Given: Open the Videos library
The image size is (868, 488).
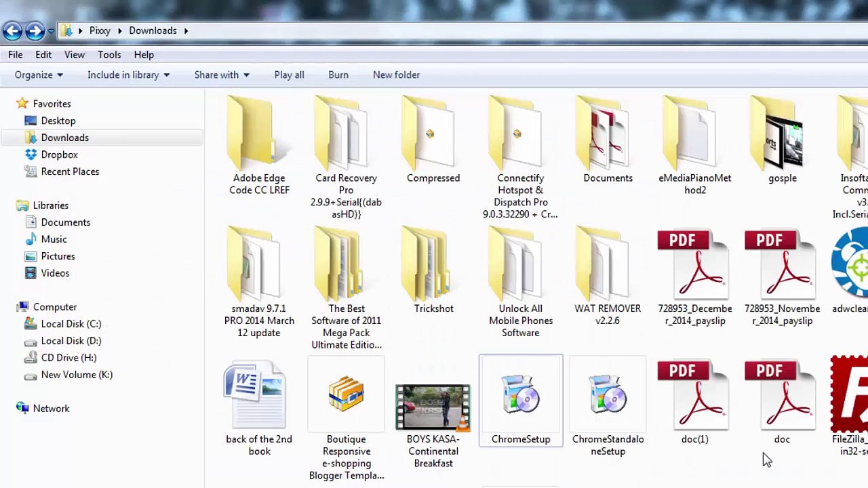Looking at the screenshot, I should pos(47,273).
